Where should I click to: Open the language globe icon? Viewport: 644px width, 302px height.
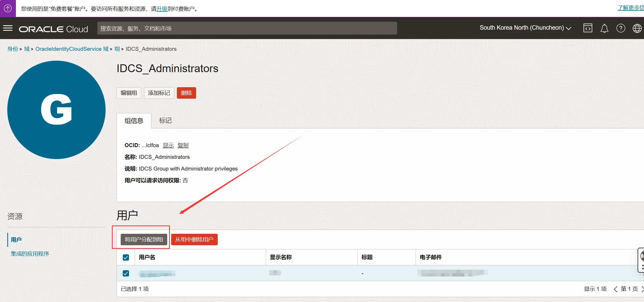(637, 28)
